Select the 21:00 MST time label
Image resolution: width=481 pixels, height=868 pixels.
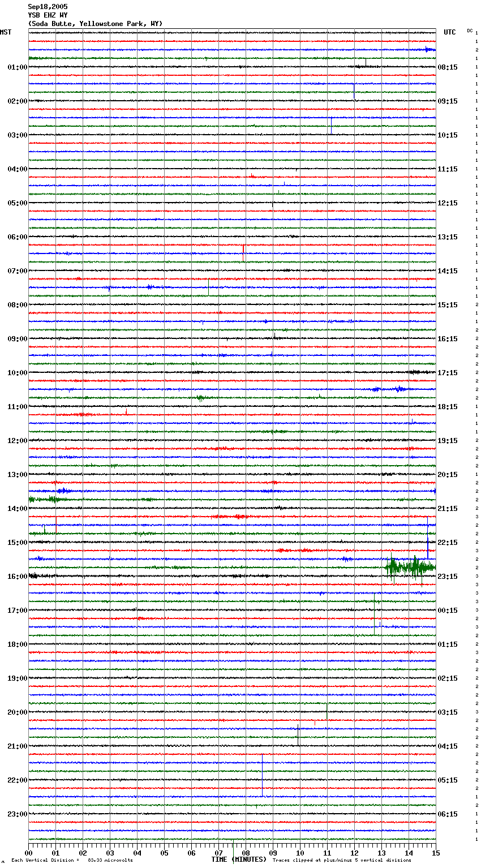point(18,746)
